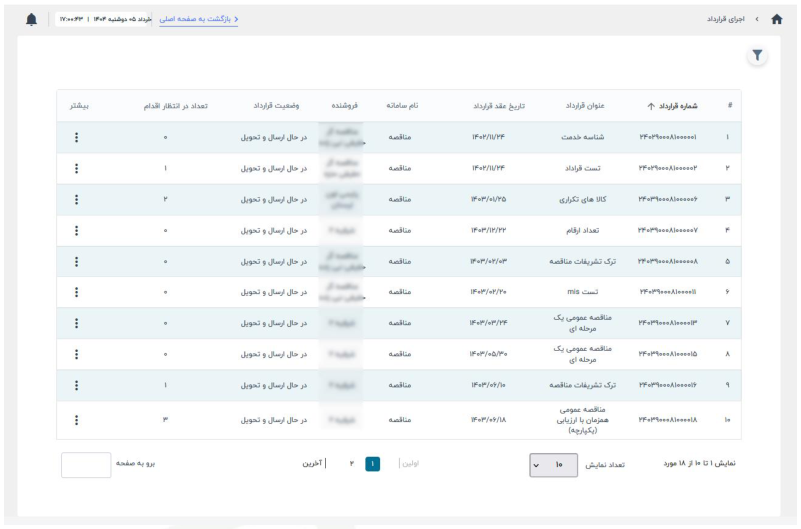Click the بازگشت به صفحه اصلی link
The image size is (801, 529).
coord(199,19)
